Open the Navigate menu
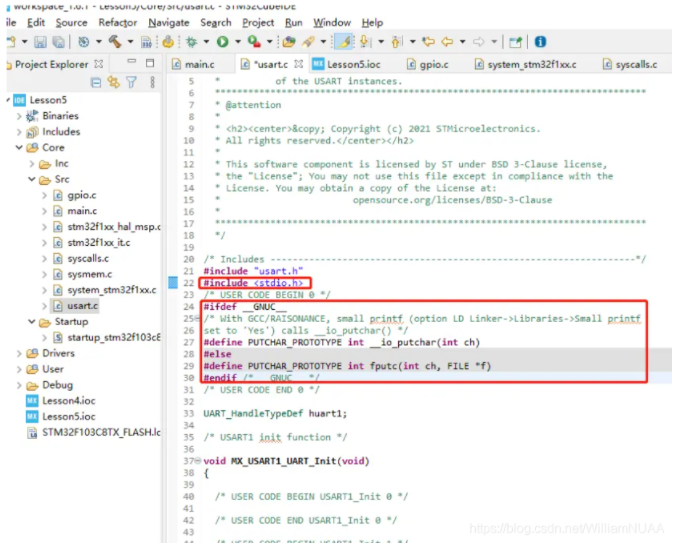This screenshot has width=680, height=558. point(169,23)
